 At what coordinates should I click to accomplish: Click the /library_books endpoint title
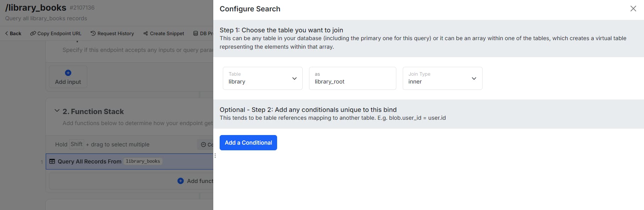click(36, 8)
